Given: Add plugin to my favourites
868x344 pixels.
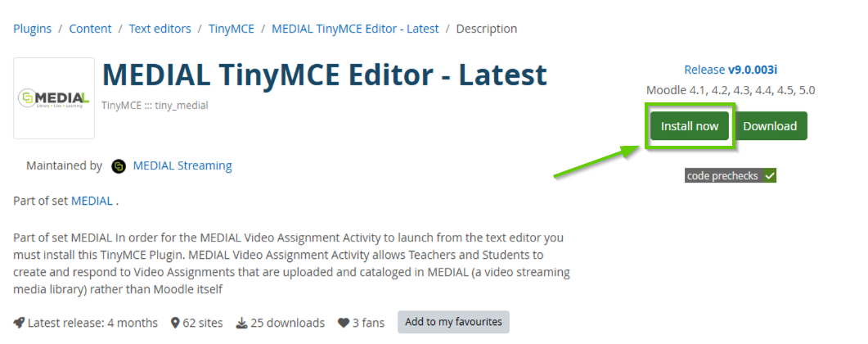Looking at the screenshot, I should pyautogui.click(x=453, y=322).
